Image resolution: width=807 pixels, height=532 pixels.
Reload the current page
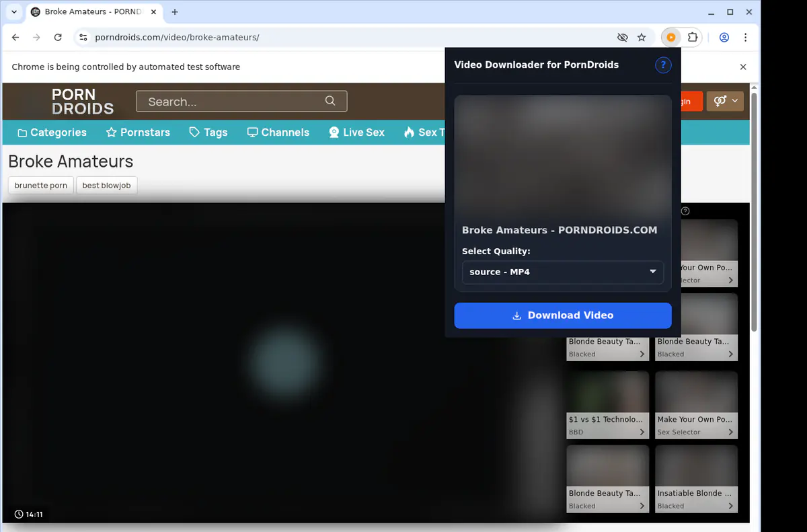point(58,38)
